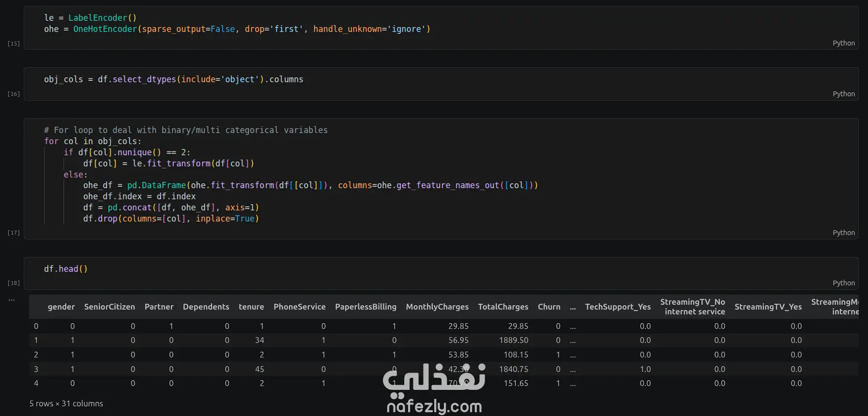Image resolution: width=868 pixels, height=416 pixels.
Task: Click the '5 rows × 31 columns' summary text
Action: pyautogui.click(x=66, y=403)
